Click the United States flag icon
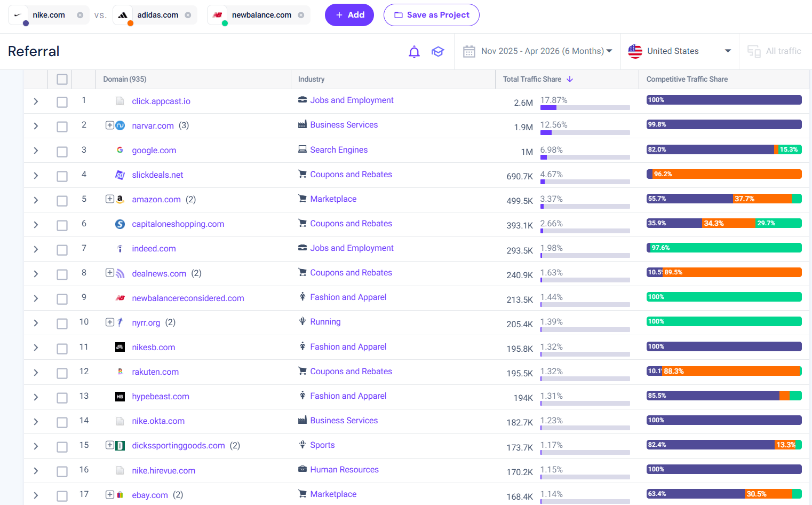 coord(635,51)
